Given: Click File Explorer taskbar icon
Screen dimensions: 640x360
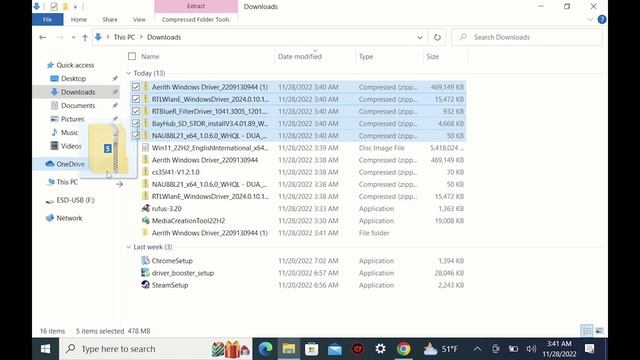Looking at the screenshot, I should (289, 349).
